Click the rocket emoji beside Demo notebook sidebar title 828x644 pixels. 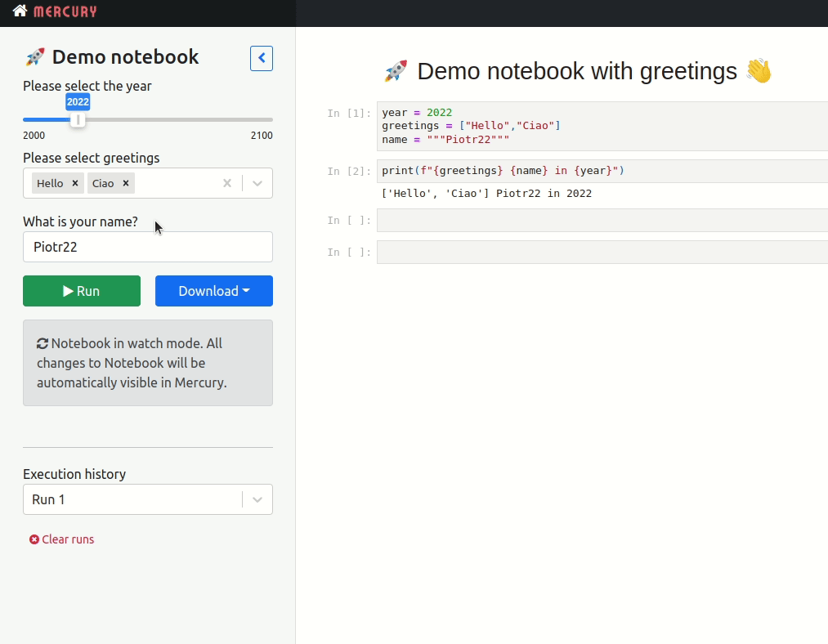tap(35, 57)
